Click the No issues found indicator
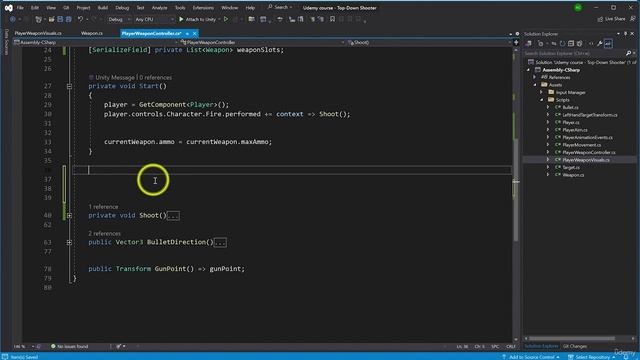640x360 pixels. click(69, 347)
